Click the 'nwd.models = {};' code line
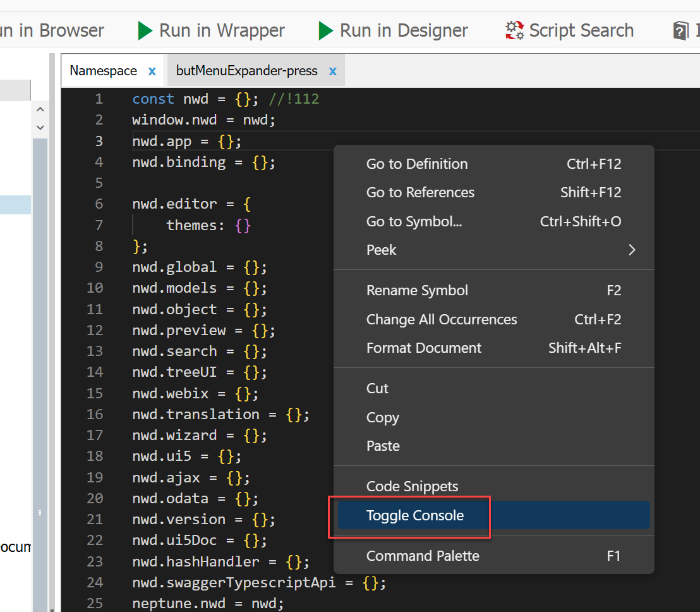Screen dimensions: 700x612 click(200, 288)
